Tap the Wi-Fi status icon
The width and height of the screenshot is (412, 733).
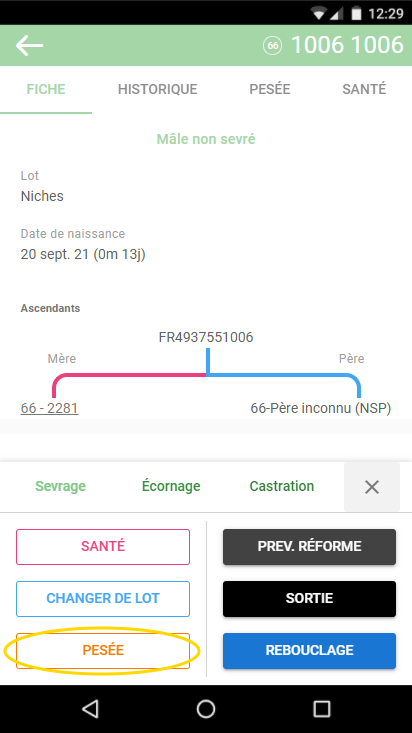pos(320,14)
